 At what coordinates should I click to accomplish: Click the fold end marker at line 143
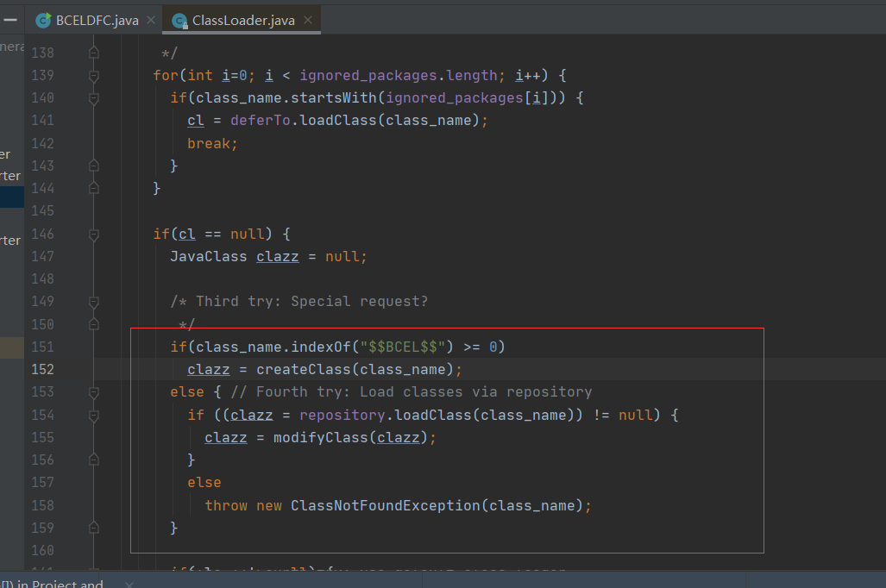(x=94, y=166)
